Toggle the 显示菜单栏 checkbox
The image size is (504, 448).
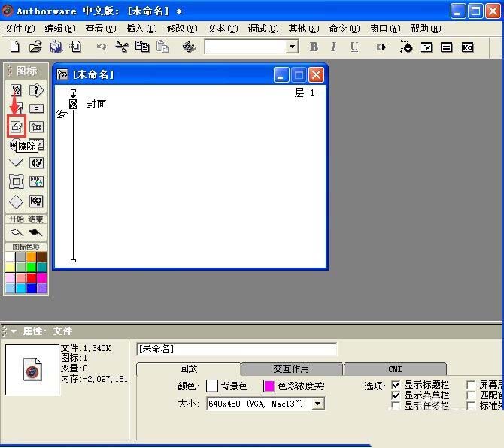[x=396, y=395]
